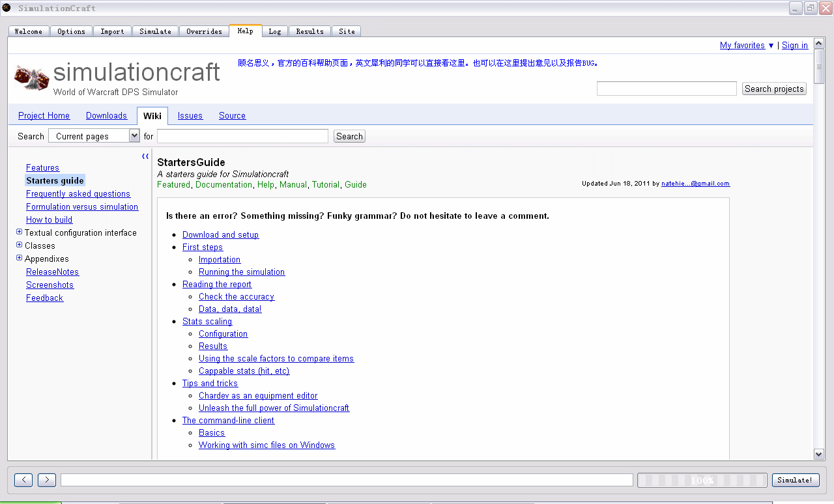This screenshot has width=834, height=504.
Task: Select the Wiki page tab
Action: pos(152,115)
